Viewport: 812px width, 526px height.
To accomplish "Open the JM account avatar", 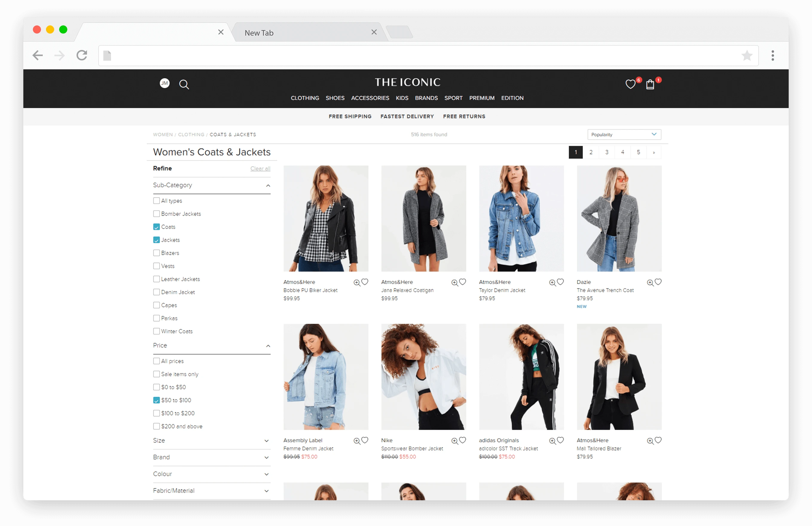I will (165, 83).
